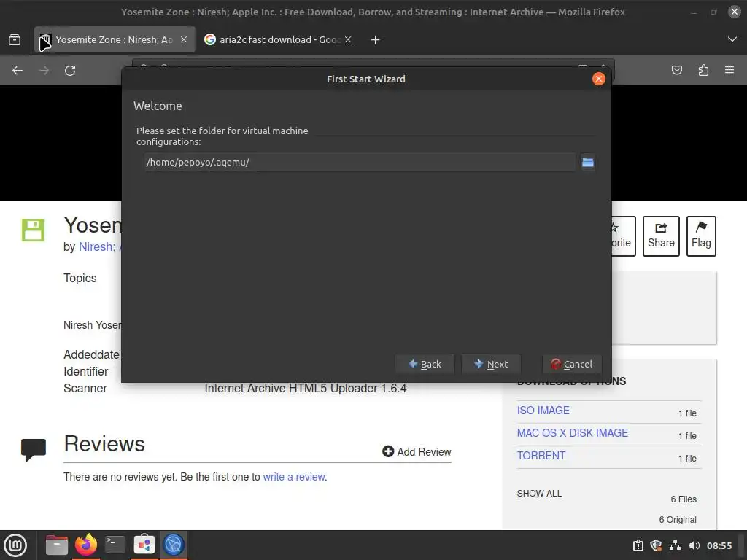
Task: Open the 08:55 clock calendar
Action: coord(719,545)
